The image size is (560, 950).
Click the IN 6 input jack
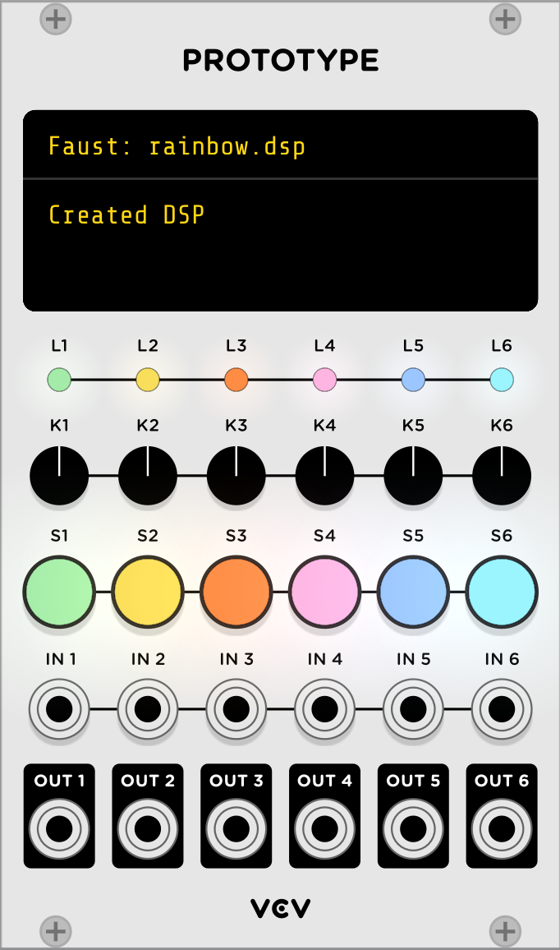point(502,709)
